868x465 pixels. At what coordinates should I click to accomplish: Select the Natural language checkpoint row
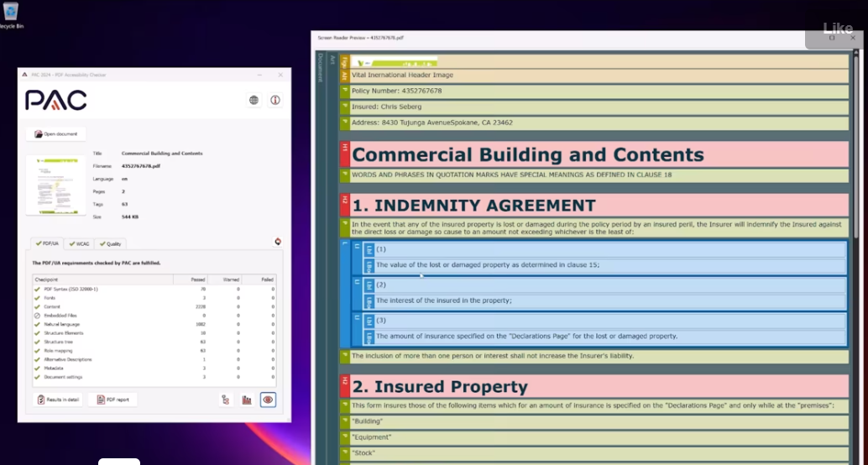point(154,324)
